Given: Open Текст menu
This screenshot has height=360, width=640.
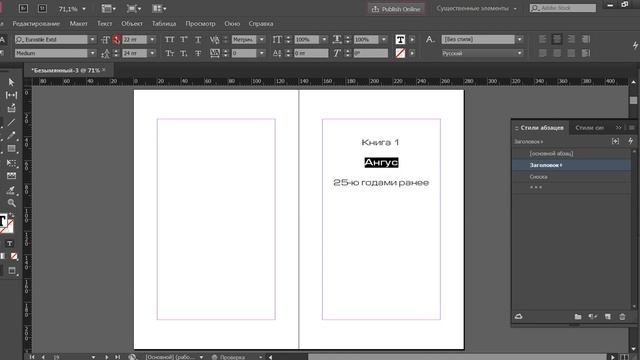Looking at the screenshot, I should (x=104, y=24).
